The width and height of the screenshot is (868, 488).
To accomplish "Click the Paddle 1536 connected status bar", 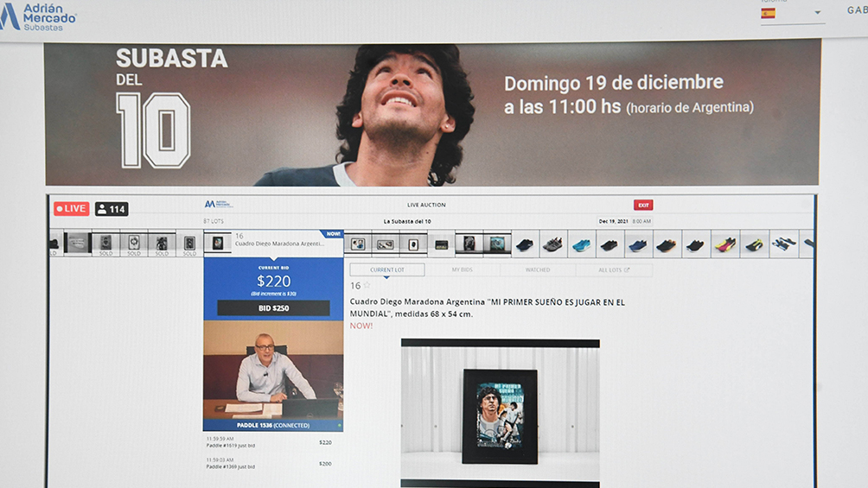I will [x=273, y=426].
